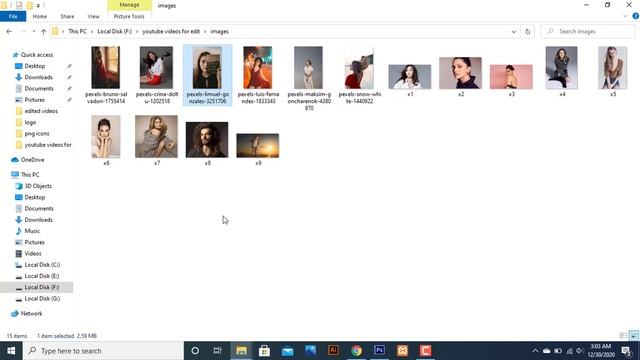
Task: Open the File ribbon tab
Action: pyautogui.click(x=13, y=16)
